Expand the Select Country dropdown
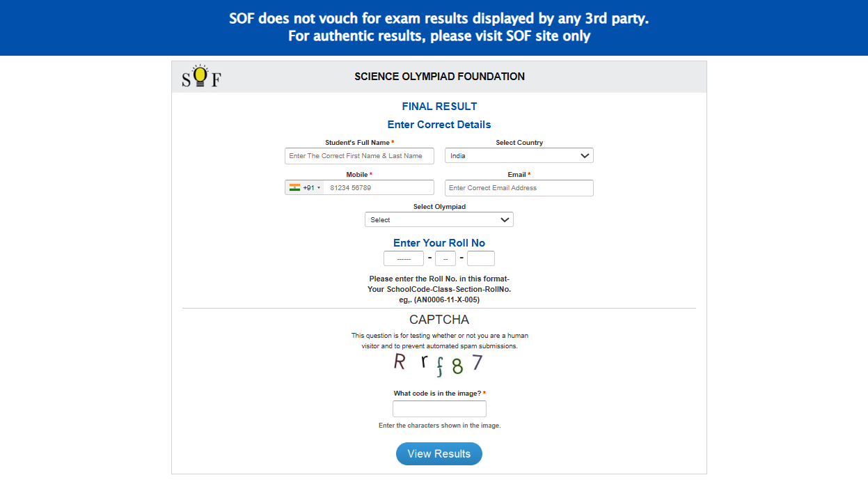 519,156
